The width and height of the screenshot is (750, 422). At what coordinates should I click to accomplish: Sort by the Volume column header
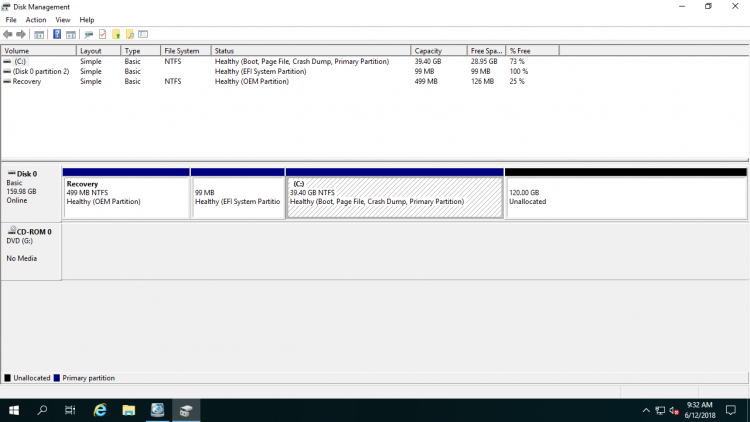click(39, 51)
